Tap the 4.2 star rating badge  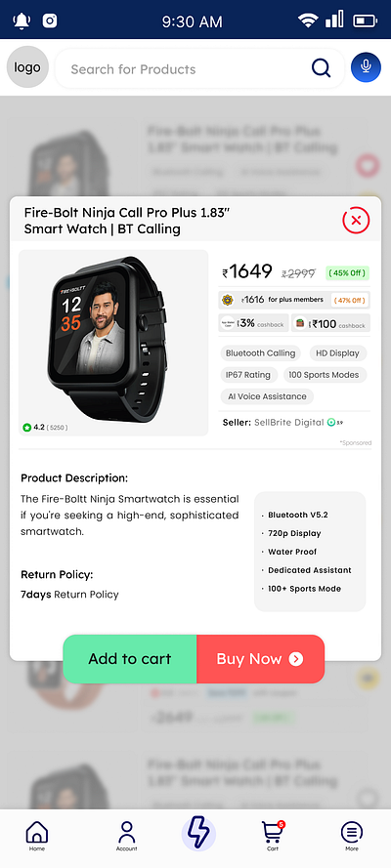(x=45, y=428)
